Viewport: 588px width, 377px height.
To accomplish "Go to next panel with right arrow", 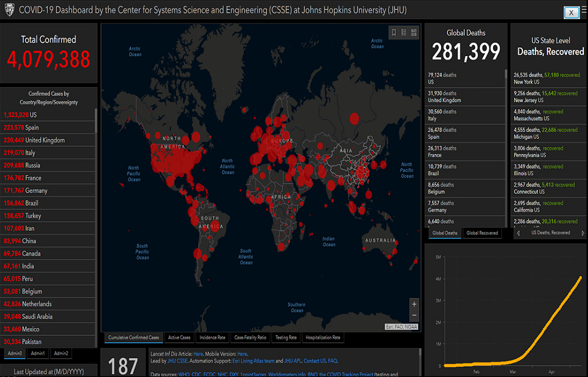I will pyautogui.click(x=583, y=233).
